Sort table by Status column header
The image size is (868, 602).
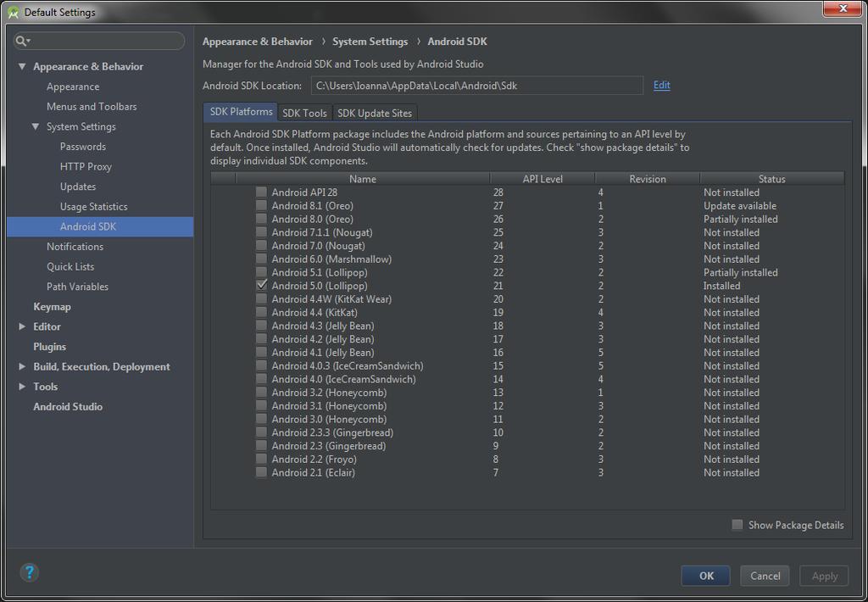[771, 179]
